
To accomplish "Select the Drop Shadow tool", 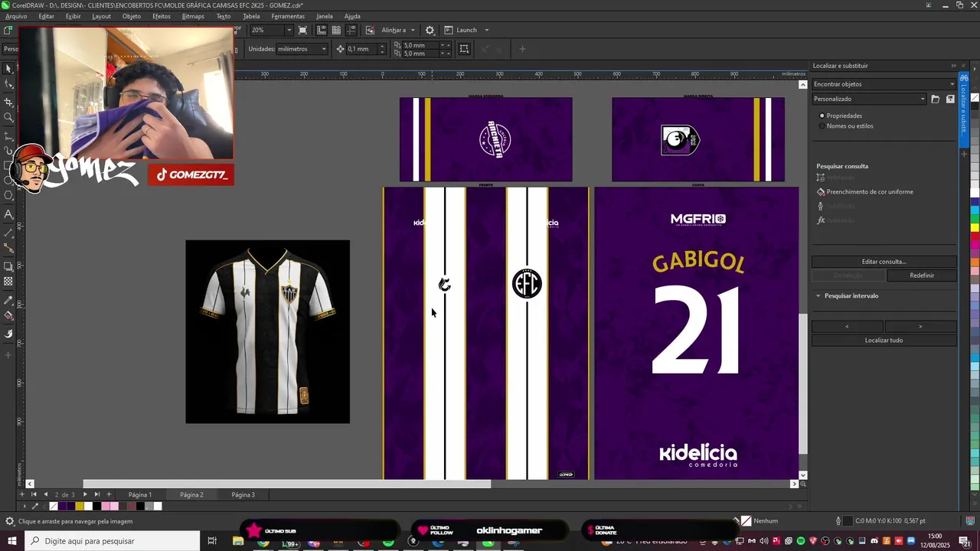I will pos(8,266).
